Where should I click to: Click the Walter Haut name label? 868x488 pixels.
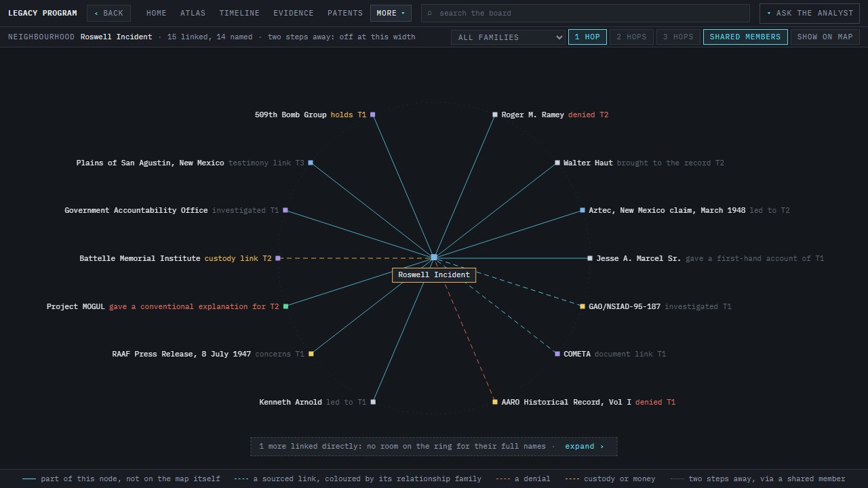[x=588, y=163]
